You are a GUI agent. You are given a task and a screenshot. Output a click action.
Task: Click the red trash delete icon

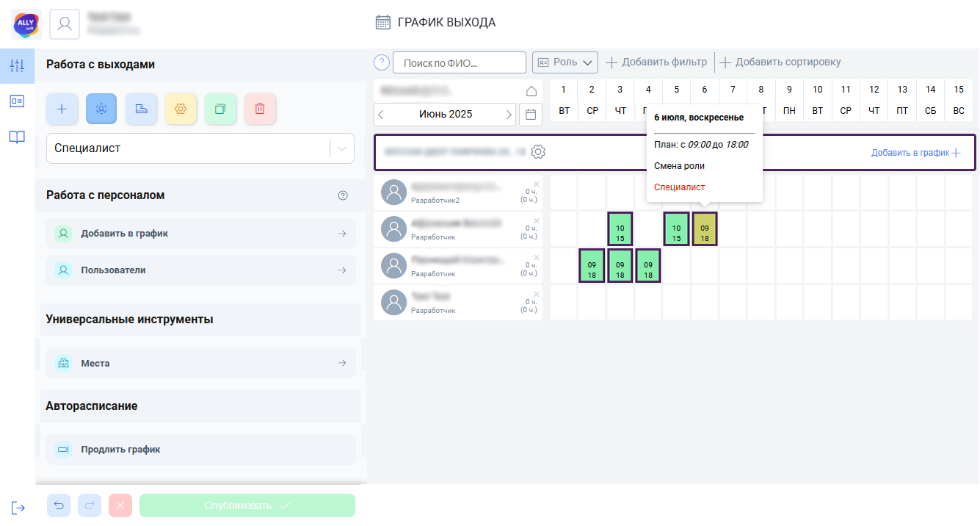pyautogui.click(x=260, y=109)
